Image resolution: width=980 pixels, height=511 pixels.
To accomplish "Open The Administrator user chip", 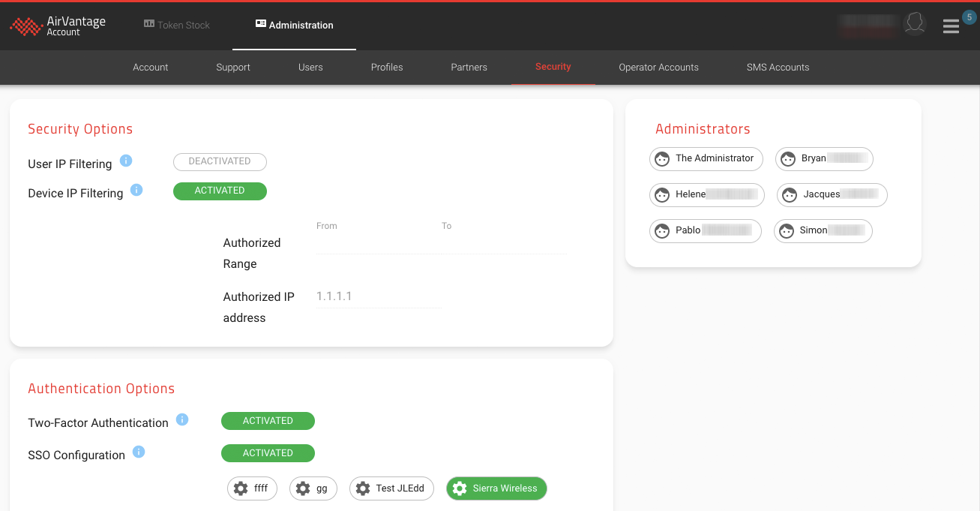I will 706,158.
